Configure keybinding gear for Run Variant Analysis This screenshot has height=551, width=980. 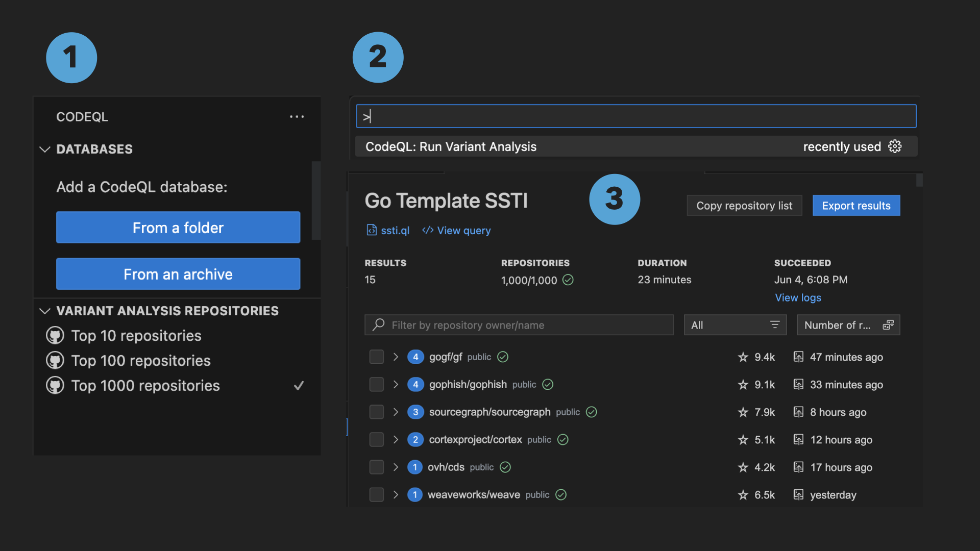[x=895, y=146]
